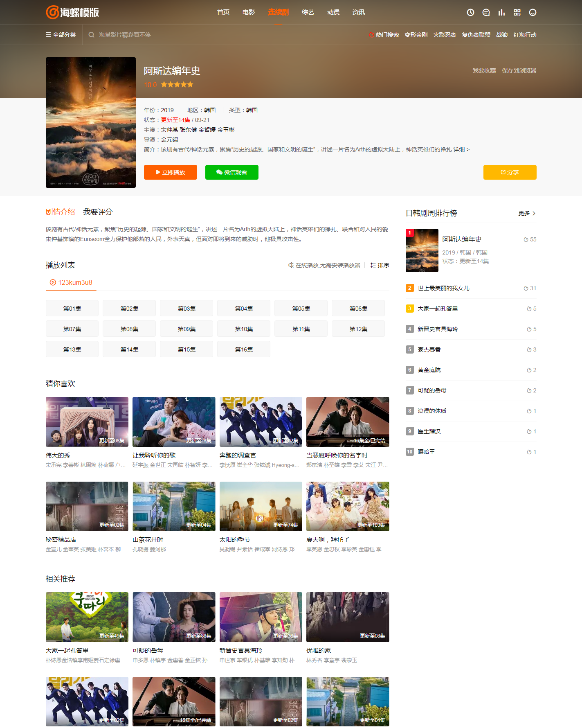The width and height of the screenshot is (582, 728).
Task: Click the message chat bubble icon
Action: (x=486, y=12)
